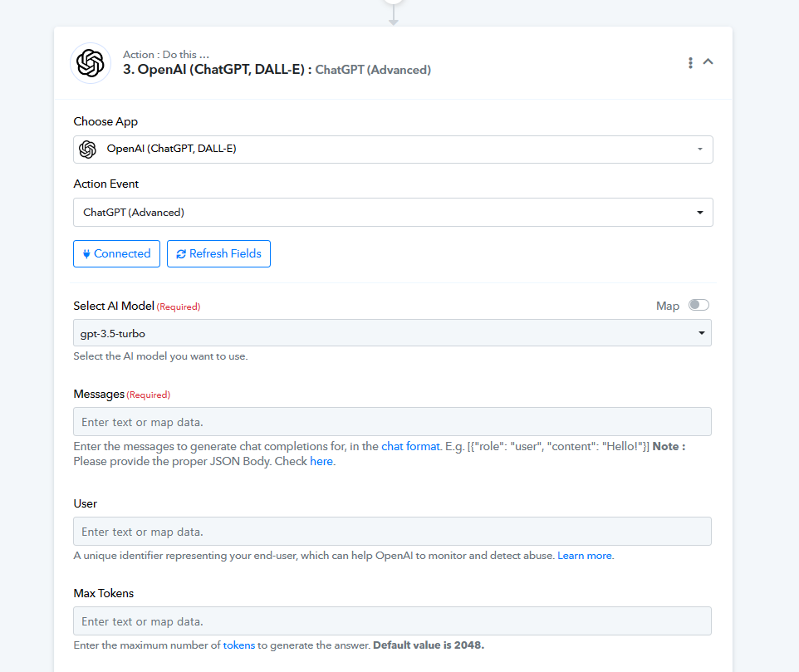Viewport: 799px width, 672px height.
Task: Click OpenAI icon inside Choose App field
Action: coord(88,150)
